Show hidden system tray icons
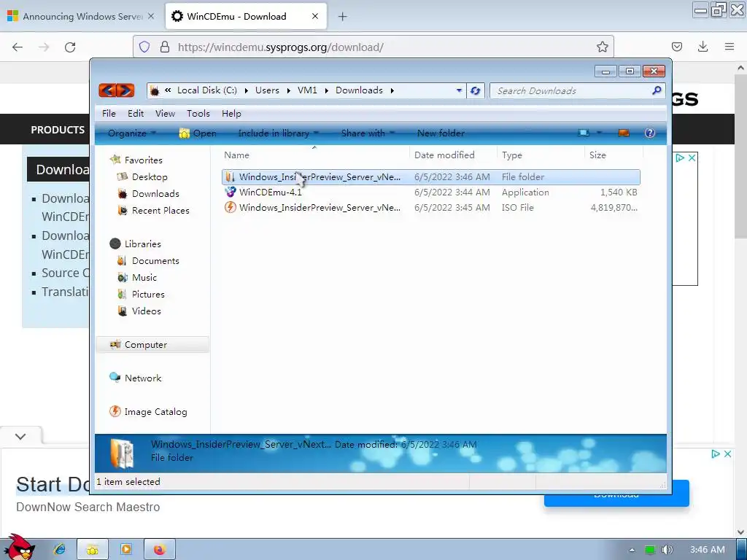The image size is (747, 560). click(632, 550)
